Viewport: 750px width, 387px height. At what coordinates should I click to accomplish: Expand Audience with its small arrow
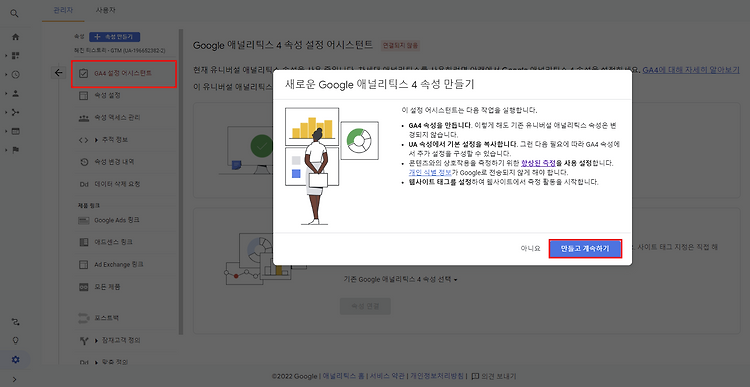tap(6, 94)
